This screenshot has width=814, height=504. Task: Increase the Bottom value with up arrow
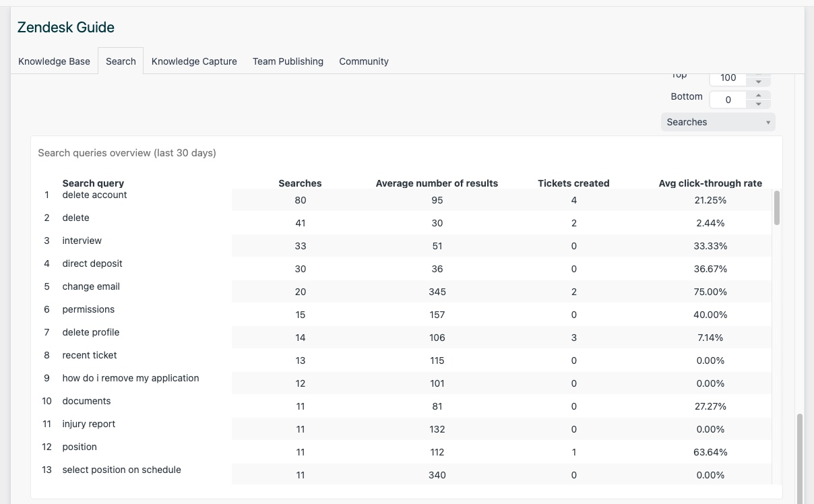point(759,95)
